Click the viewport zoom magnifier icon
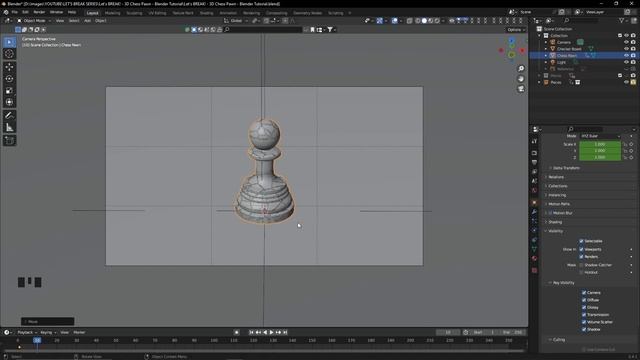The image size is (640, 360). pyautogui.click(x=521, y=69)
